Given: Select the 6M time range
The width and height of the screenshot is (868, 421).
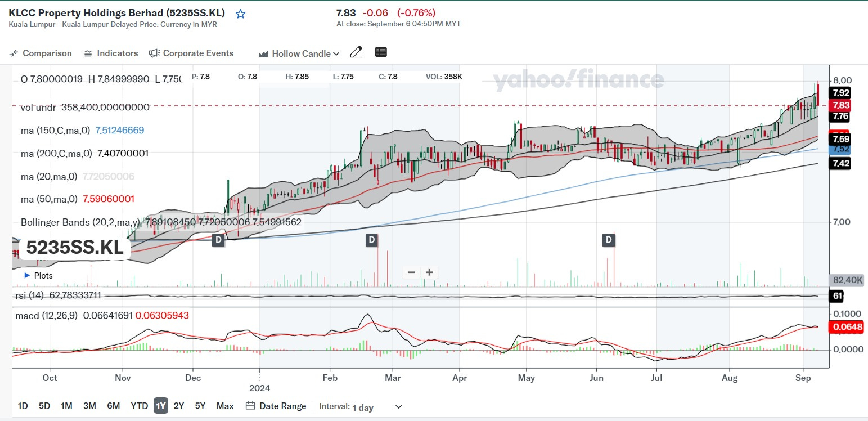Looking at the screenshot, I should [x=113, y=406].
